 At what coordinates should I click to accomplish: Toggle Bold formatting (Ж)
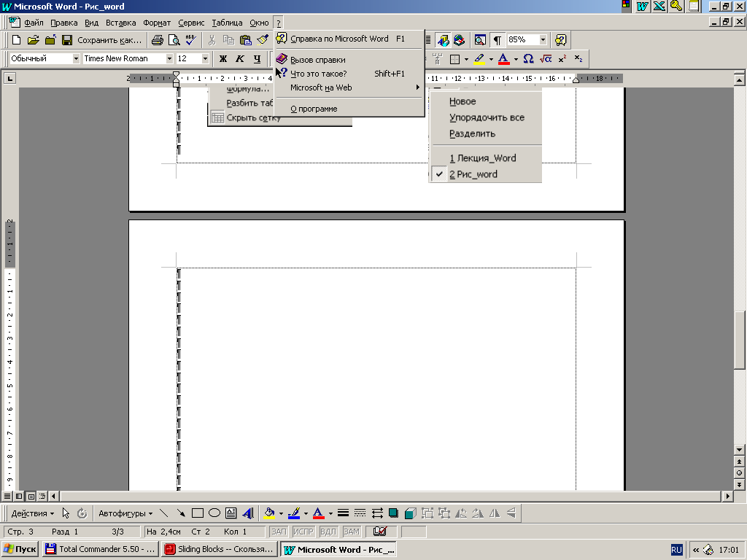pyautogui.click(x=223, y=58)
